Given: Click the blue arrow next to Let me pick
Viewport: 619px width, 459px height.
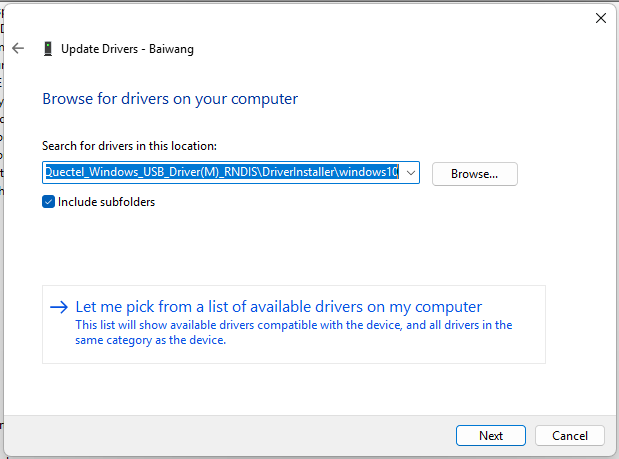Looking at the screenshot, I should point(59,307).
